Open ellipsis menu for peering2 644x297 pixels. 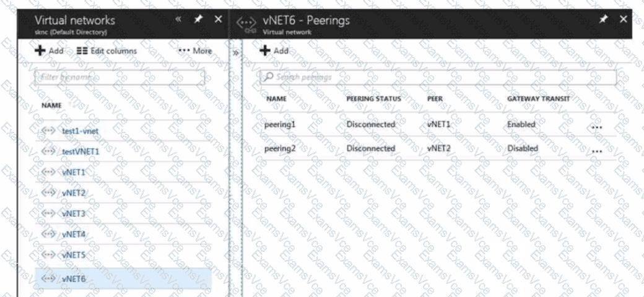pos(597,150)
